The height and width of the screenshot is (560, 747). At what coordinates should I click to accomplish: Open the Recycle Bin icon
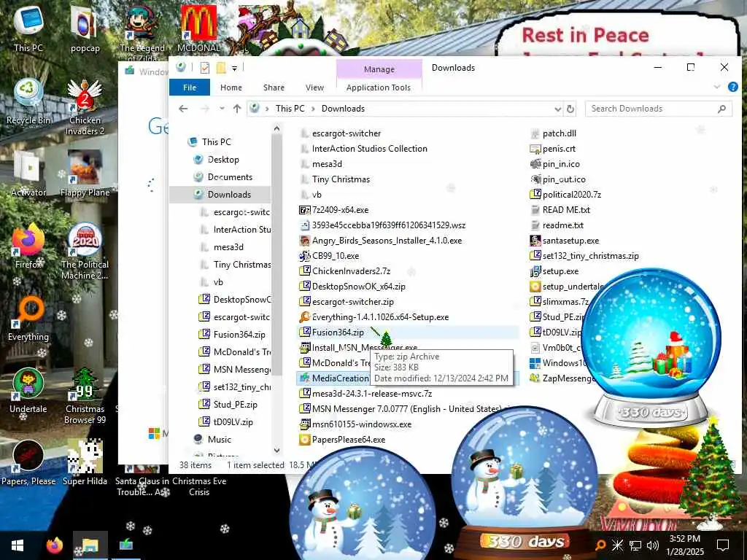click(x=28, y=101)
